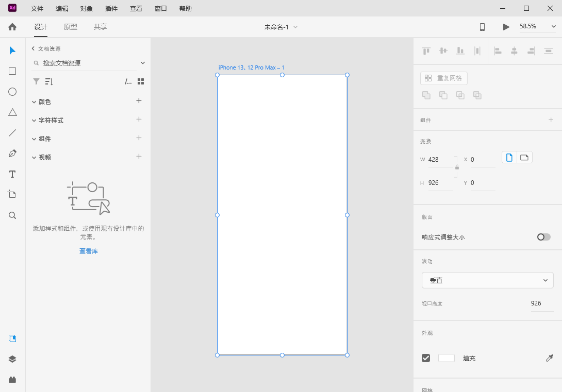Click the distribute horizontally icon
562x392 pixels.
(549, 51)
